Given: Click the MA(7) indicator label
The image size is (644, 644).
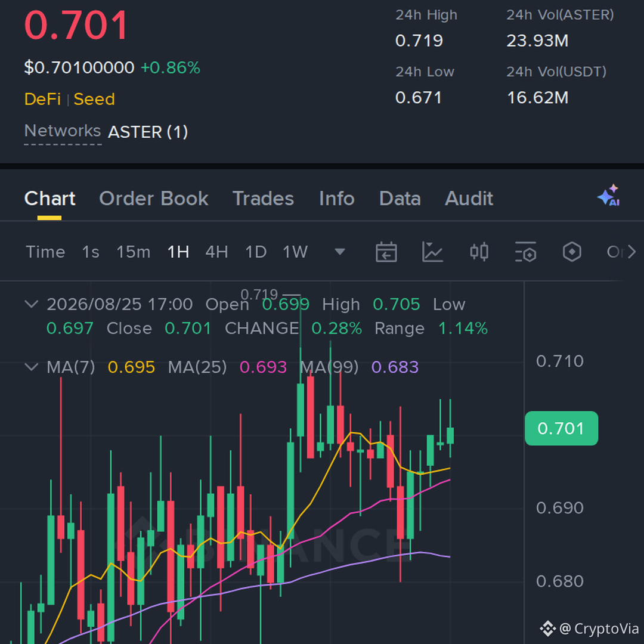Looking at the screenshot, I should click(x=70, y=367).
